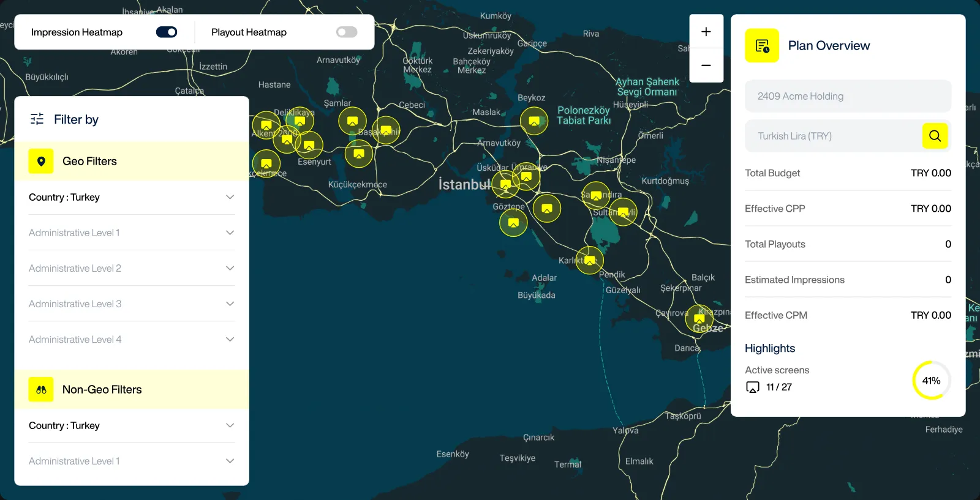Click the Total Budget value TRY 0.00
Screen dimensions: 980x500
coord(930,173)
